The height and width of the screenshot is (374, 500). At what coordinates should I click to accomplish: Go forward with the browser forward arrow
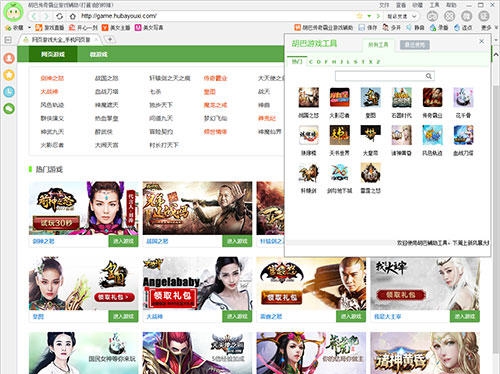46,16
